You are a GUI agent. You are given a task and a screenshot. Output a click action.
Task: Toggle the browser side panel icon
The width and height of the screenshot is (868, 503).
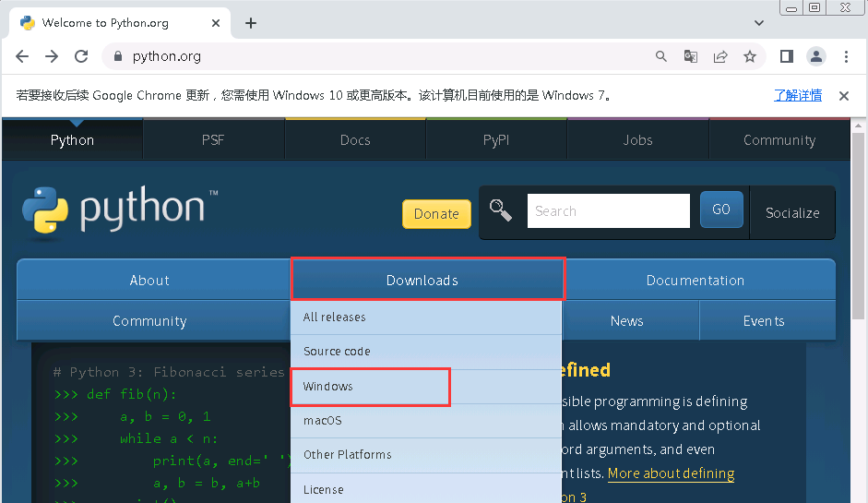786,56
